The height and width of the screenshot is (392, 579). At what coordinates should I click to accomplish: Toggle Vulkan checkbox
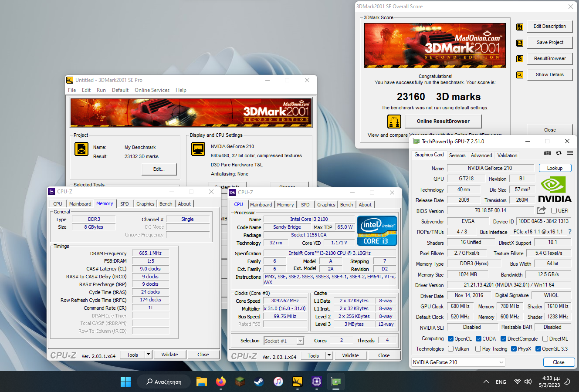pyautogui.click(x=450, y=348)
